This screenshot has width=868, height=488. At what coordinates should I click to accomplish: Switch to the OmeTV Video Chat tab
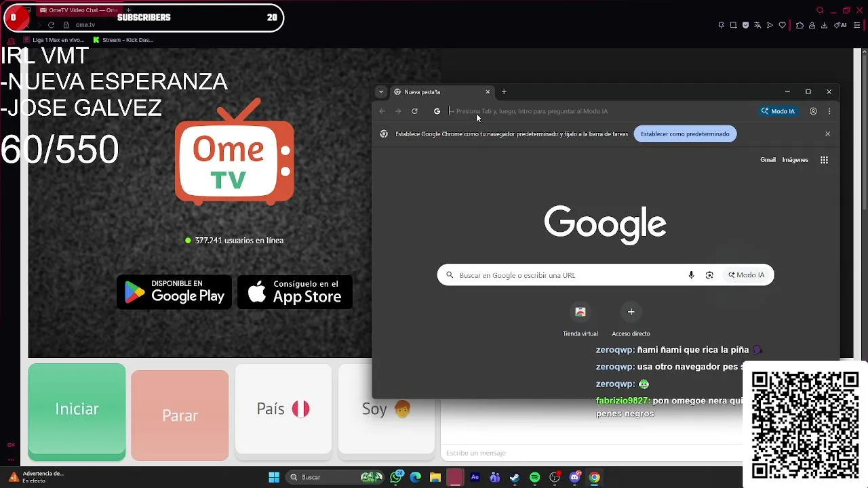(78, 10)
